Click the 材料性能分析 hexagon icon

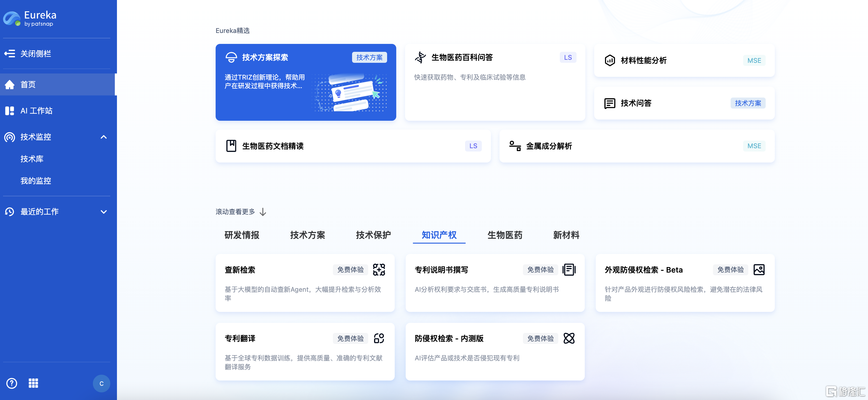610,60
